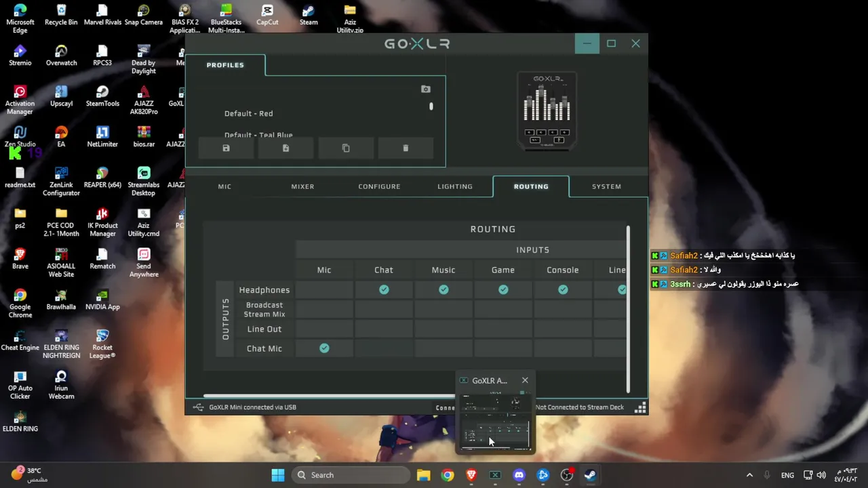This screenshot has width=868, height=488.
Task: Open File Explorer from the taskbar
Action: pos(423,475)
